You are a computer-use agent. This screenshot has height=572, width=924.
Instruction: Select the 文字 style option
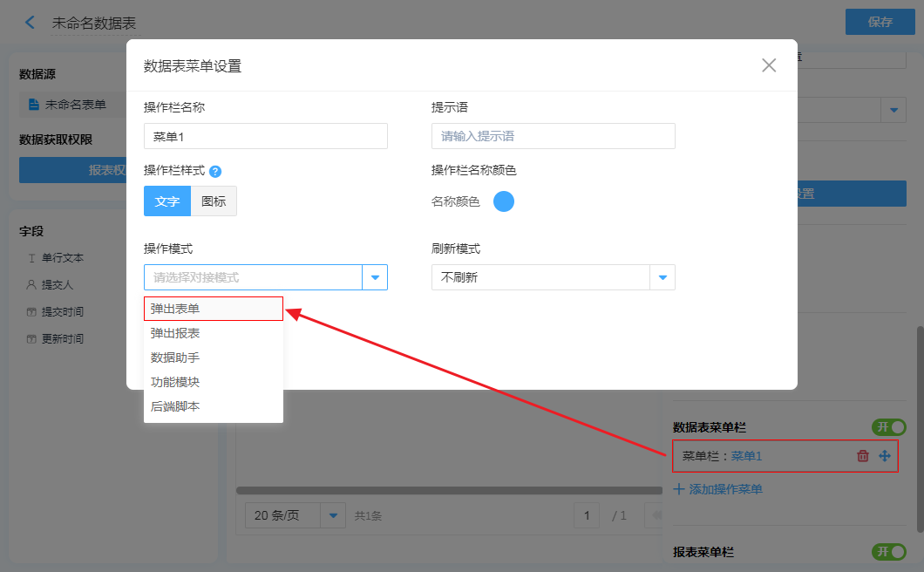pos(167,201)
